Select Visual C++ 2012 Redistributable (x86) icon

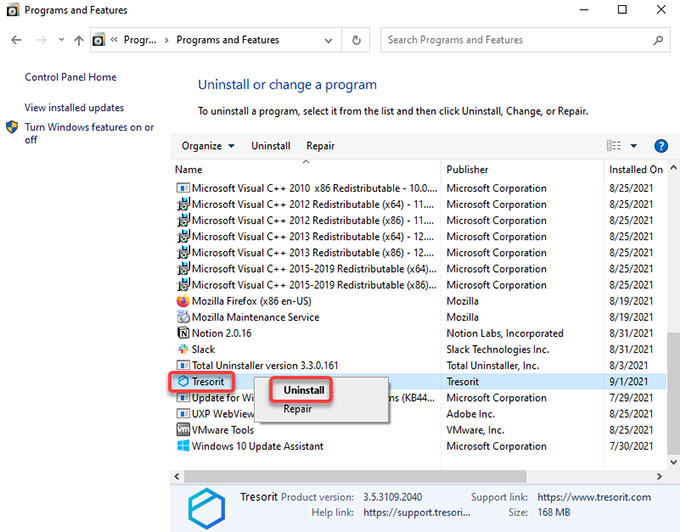(x=183, y=220)
